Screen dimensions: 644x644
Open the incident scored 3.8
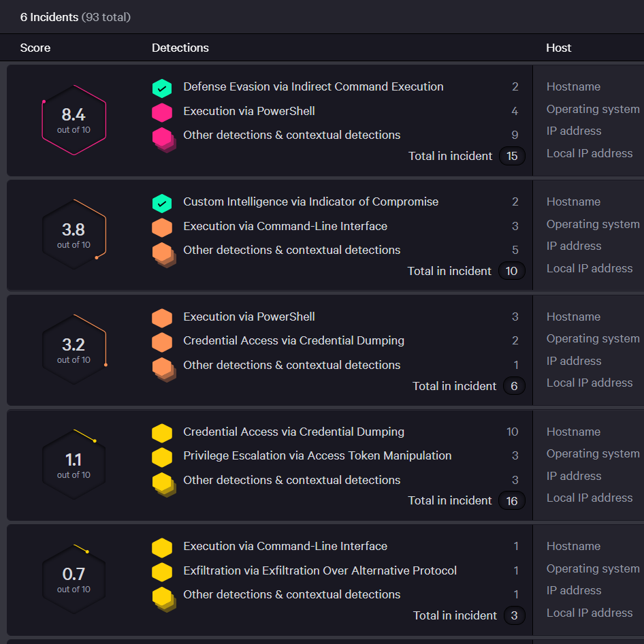(x=74, y=235)
